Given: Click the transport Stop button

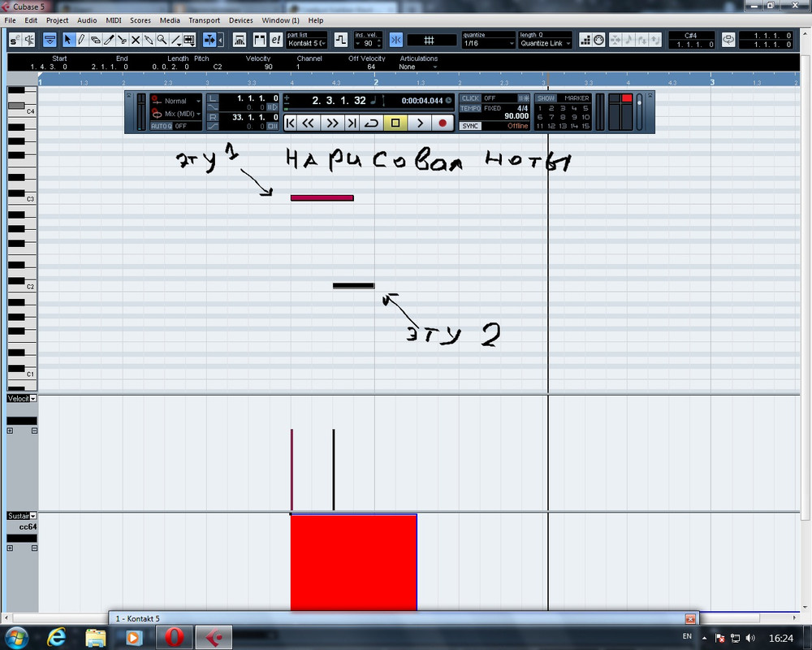Looking at the screenshot, I should [x=395, y=123].
